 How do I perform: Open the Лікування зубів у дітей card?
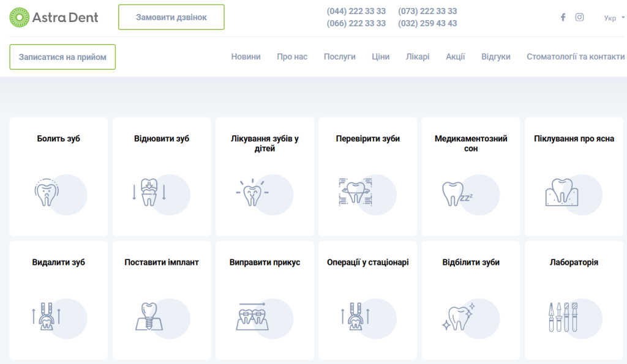[x=265, y=176]
